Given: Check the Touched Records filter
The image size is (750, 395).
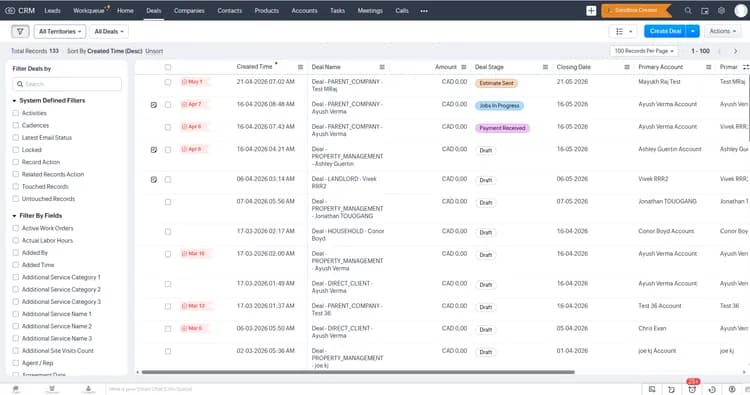Looking at the screenshot, I should point(16,187).
